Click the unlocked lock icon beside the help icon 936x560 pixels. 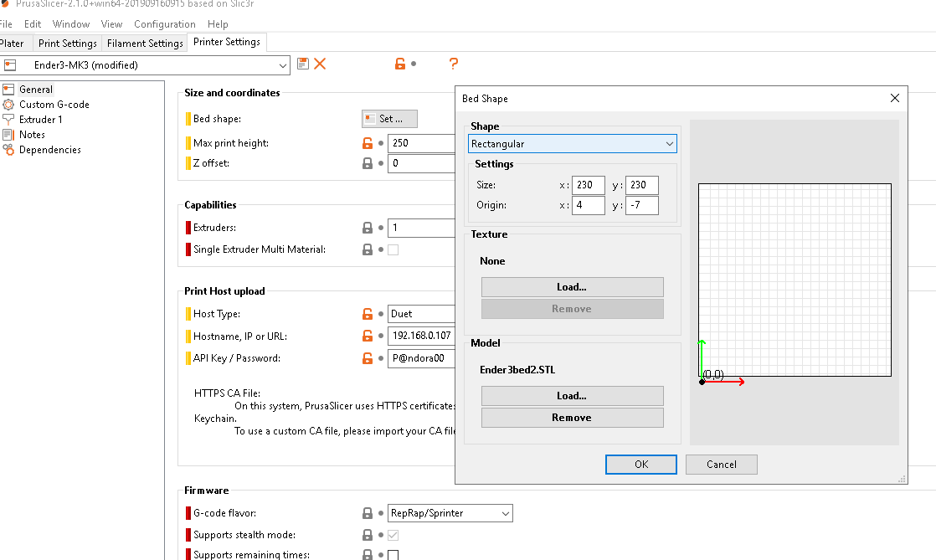pos(400,64)
